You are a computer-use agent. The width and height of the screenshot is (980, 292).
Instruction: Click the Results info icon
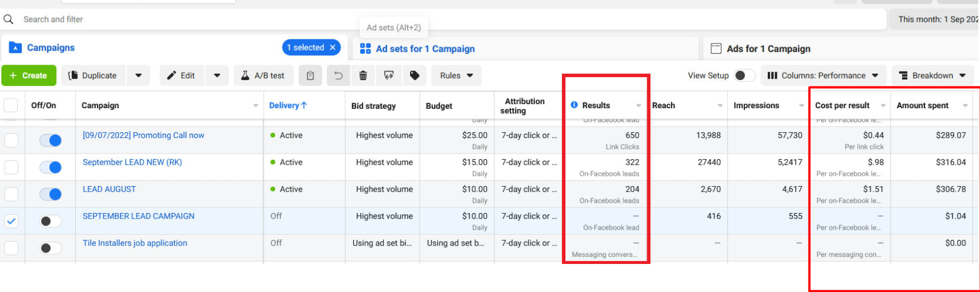[x=574, y=105]
